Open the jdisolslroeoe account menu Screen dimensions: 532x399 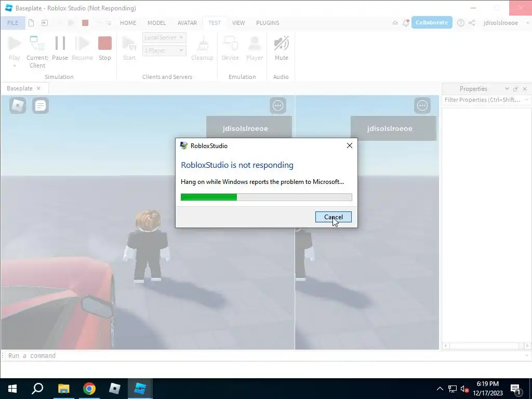pyautogui.click(x=501, y=23)
